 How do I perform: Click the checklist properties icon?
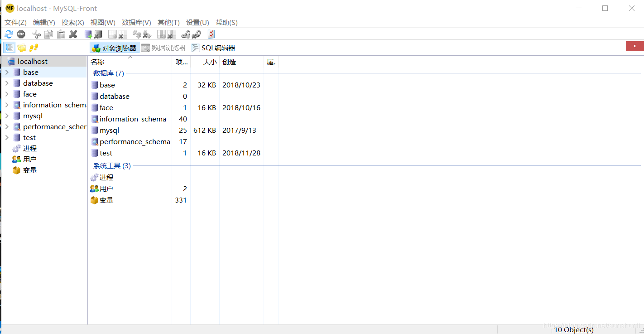211,34
